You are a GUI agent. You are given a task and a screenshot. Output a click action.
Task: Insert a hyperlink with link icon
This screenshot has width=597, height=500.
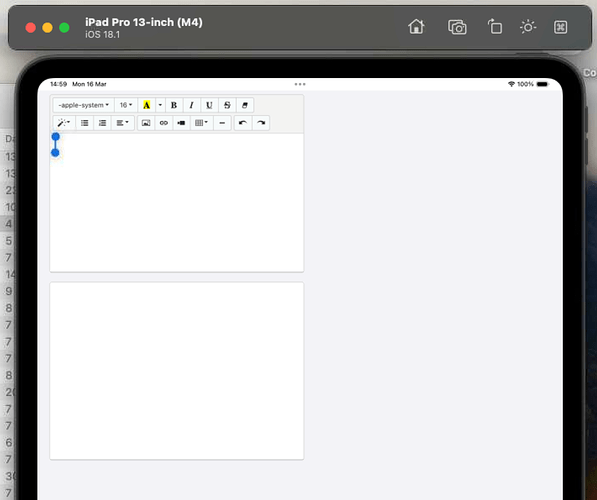(164, 123)
